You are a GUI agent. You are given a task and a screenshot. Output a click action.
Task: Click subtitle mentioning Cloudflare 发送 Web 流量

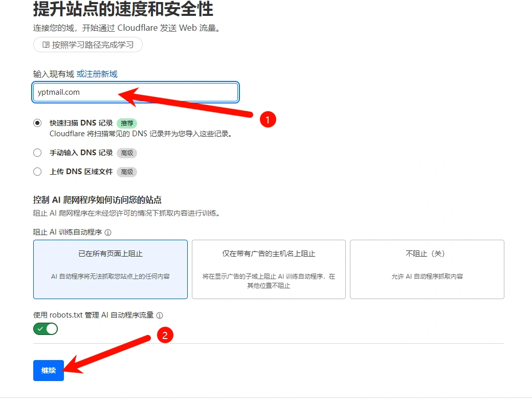(127, 28)
